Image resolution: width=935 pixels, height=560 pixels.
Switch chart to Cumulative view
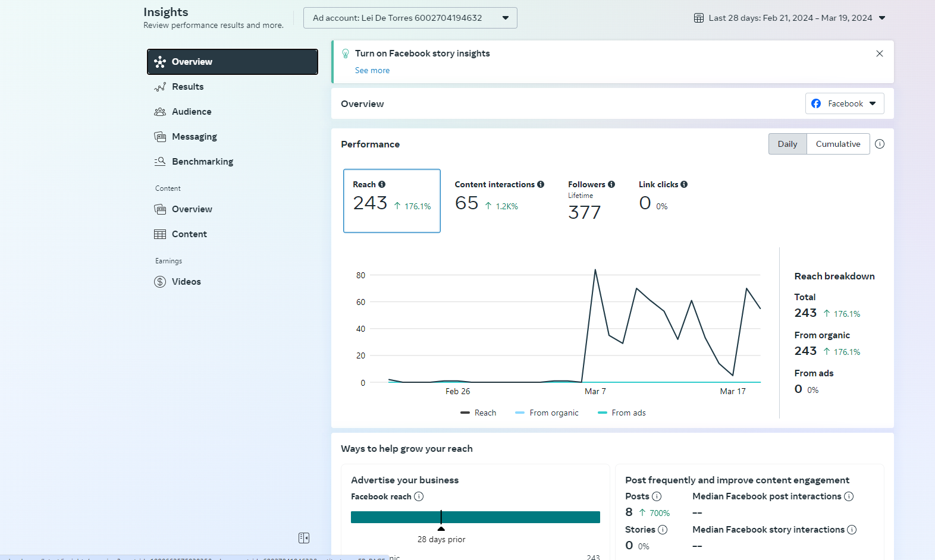click(837, 144)
